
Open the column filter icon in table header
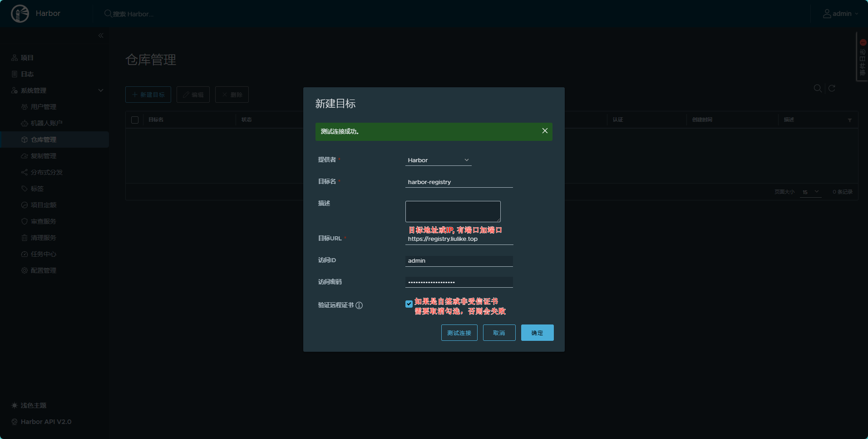point(849,120)
